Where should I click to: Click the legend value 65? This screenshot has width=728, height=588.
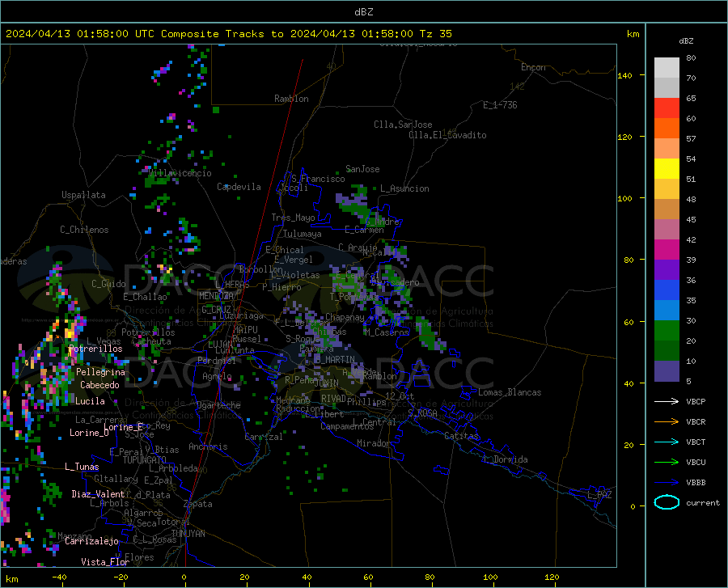(x=691, y=98)
